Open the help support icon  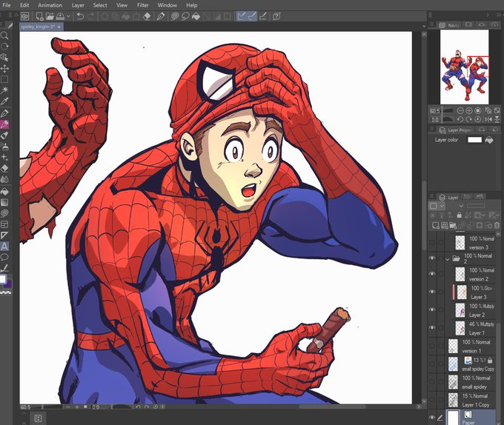pos(276,16)
